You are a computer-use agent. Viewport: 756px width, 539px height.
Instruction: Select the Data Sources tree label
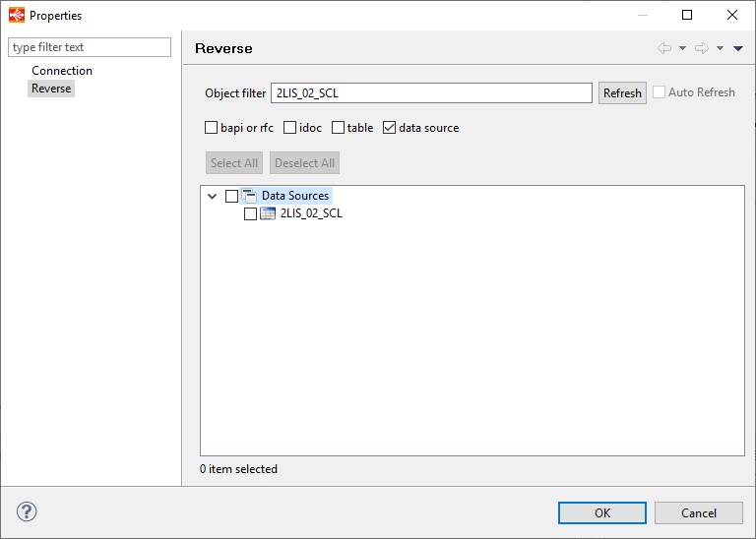pyautogui.click(x=295, y=196)
